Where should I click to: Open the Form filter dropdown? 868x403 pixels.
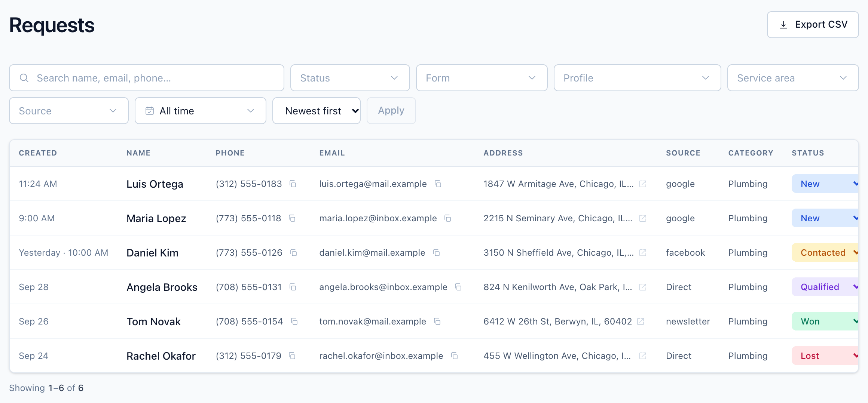(482, 78)
